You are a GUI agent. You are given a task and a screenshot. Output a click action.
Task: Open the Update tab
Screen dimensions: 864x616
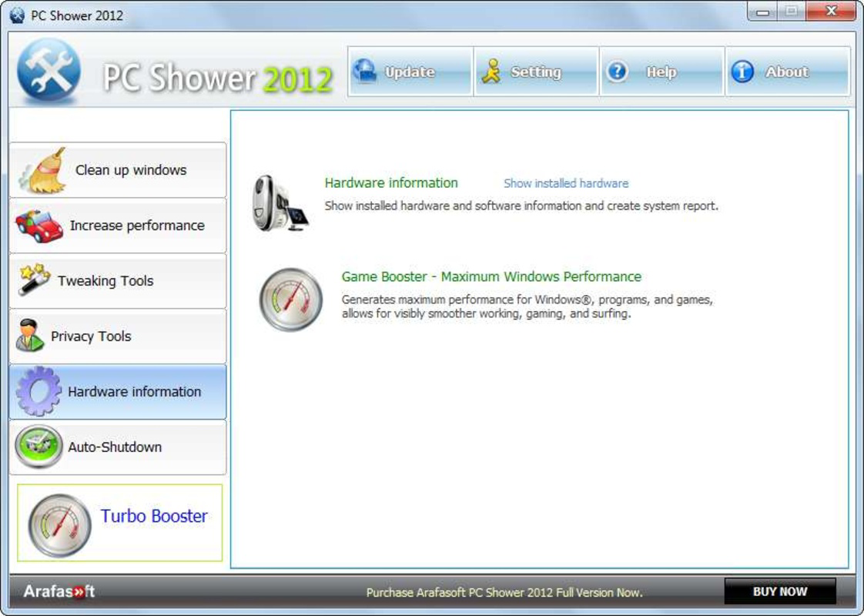coord(410,72)
